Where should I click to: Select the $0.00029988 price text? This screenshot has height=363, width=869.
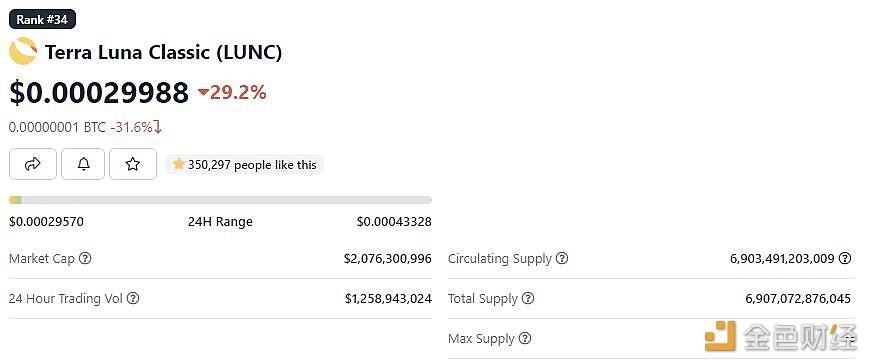(99, 93)
